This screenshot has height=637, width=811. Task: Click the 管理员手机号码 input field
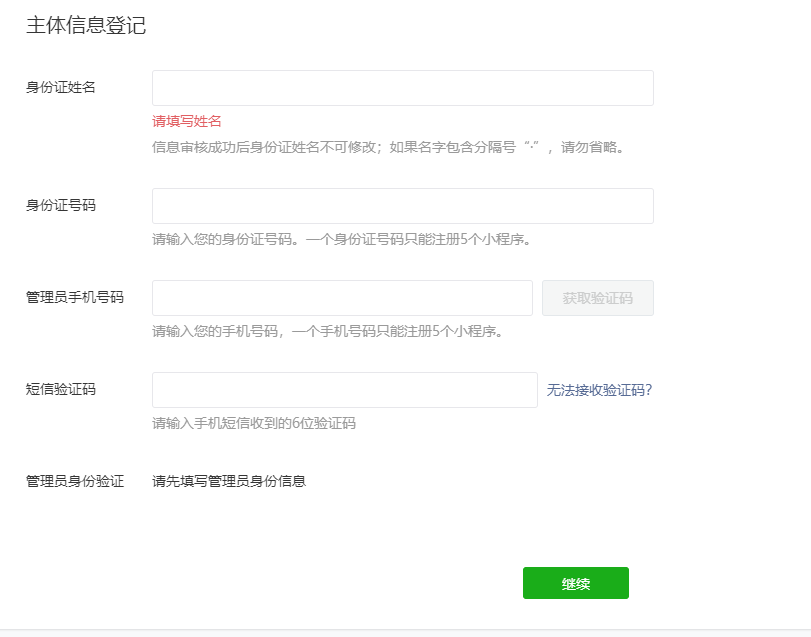coord(342,298)
